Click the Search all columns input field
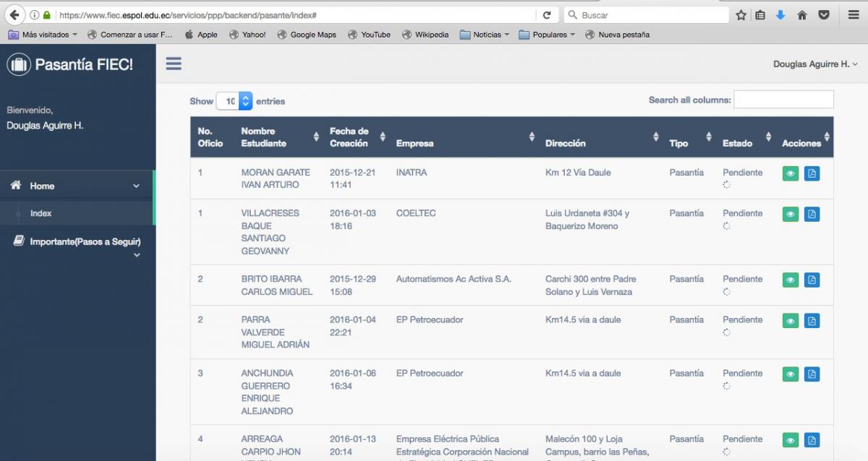 click(x=783, y=100)
